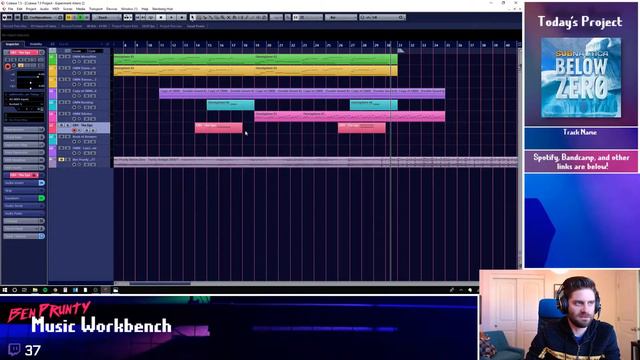The width and height of the screenshot is (640, 360).
Task: Click the Stop transport button
Action: point(161,18)
